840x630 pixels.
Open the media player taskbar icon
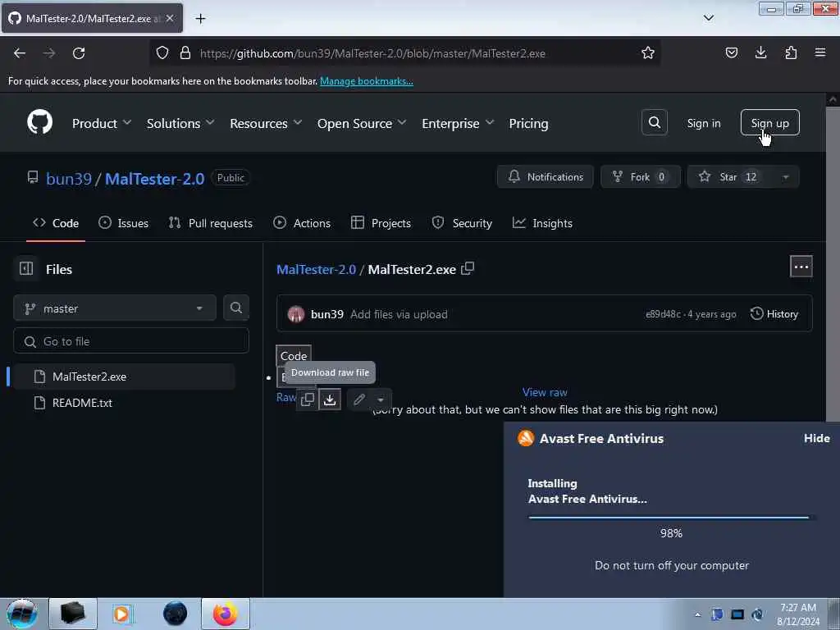coord(121,614)
